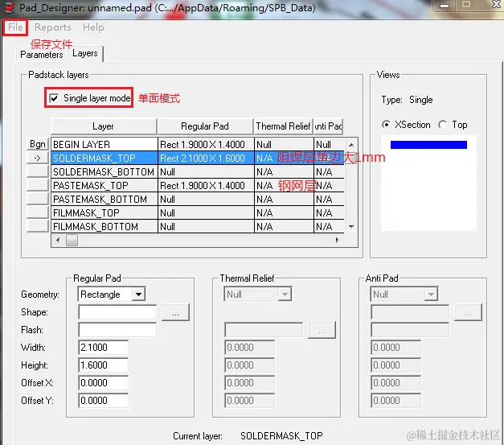Screen dimensions: 504x445
Task: Open the Help menu
Action: point(93,27)
